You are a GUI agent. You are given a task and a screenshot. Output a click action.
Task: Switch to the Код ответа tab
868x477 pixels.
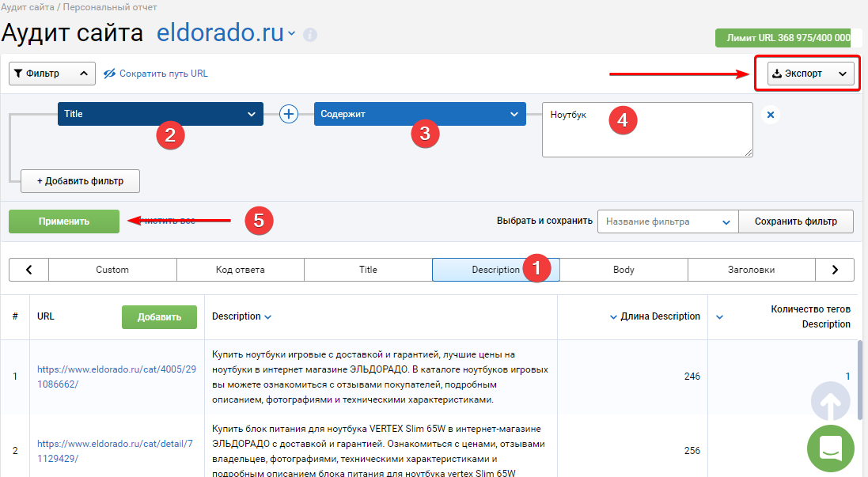(x=241, y=270)
